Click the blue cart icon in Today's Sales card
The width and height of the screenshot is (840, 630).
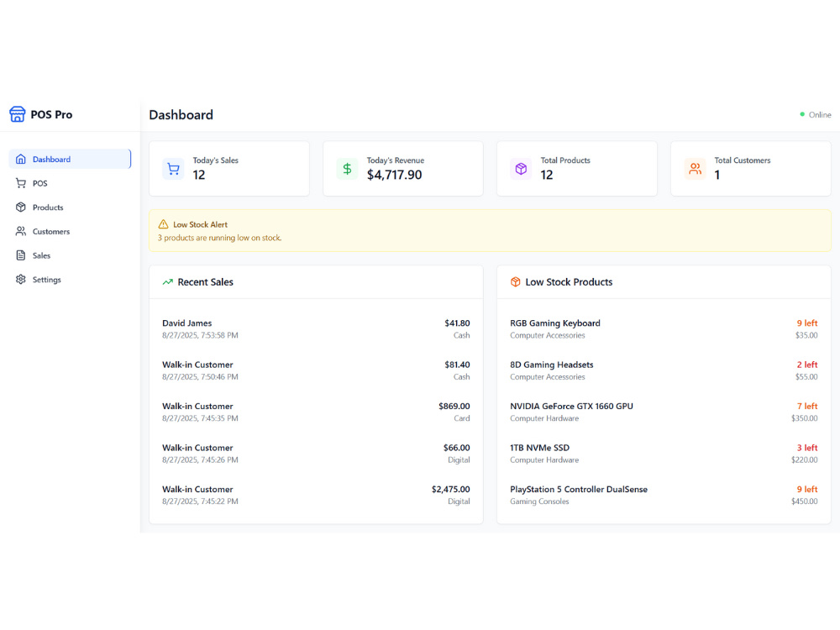coord(173,169)
